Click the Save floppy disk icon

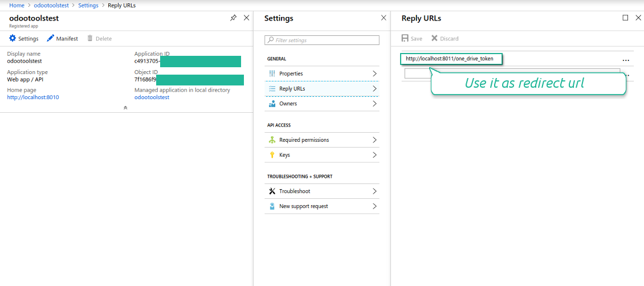click(405, 38)
